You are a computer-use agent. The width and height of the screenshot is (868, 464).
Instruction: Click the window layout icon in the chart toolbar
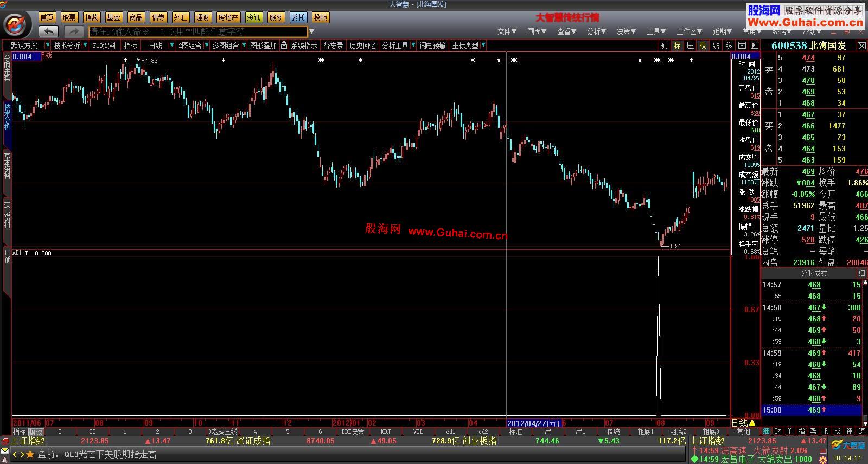pos(742,46)
